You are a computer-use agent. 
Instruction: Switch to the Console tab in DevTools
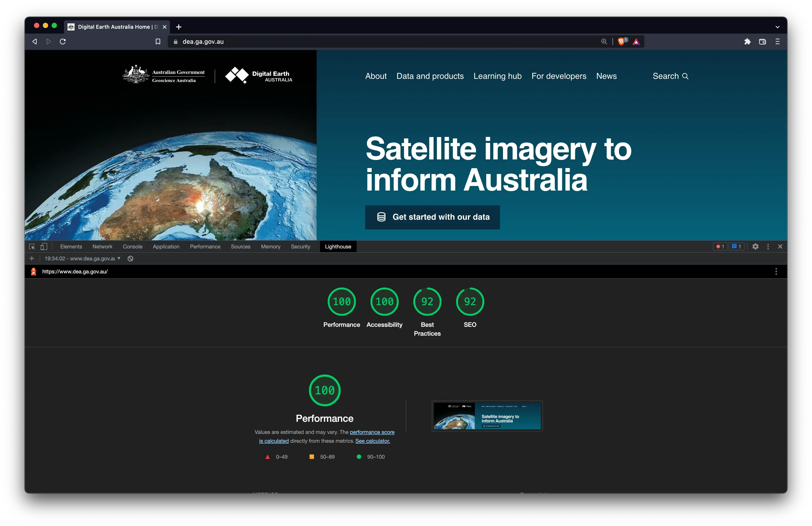coord(132,246)
